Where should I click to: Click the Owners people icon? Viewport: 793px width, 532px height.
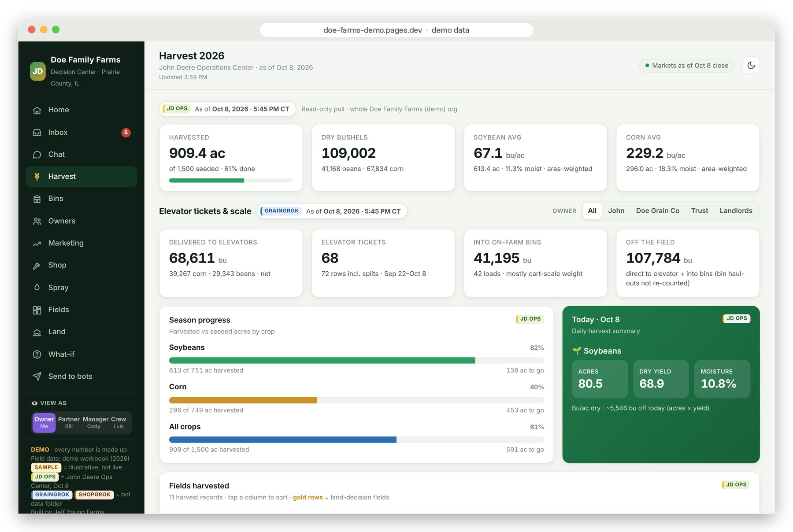tap(37, 221)
